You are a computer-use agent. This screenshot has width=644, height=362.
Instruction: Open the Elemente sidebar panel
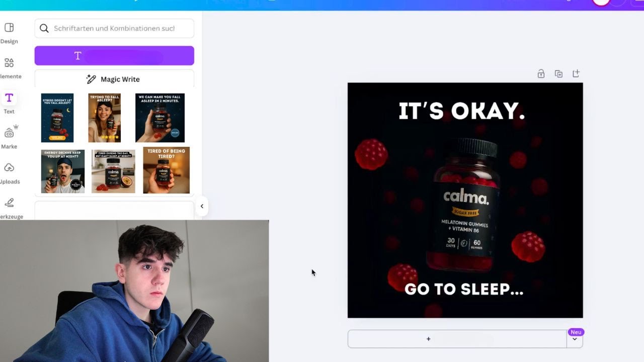9,68
